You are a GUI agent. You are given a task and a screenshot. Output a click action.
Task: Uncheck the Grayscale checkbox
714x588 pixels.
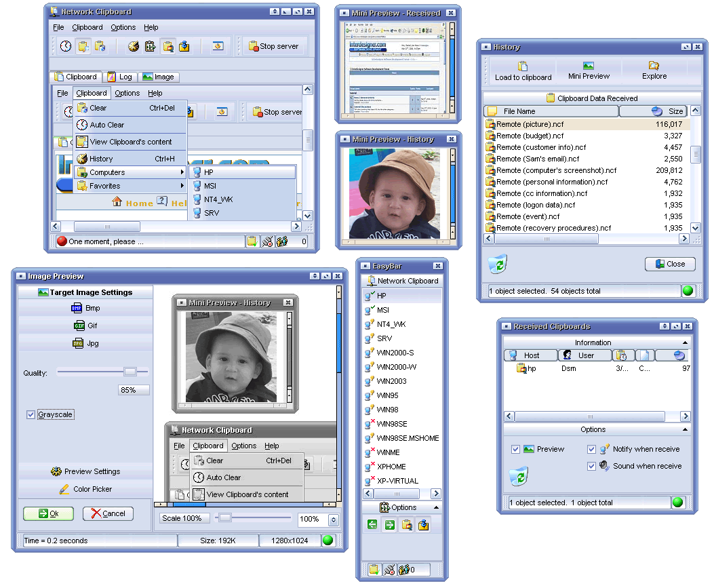point(31,414)
